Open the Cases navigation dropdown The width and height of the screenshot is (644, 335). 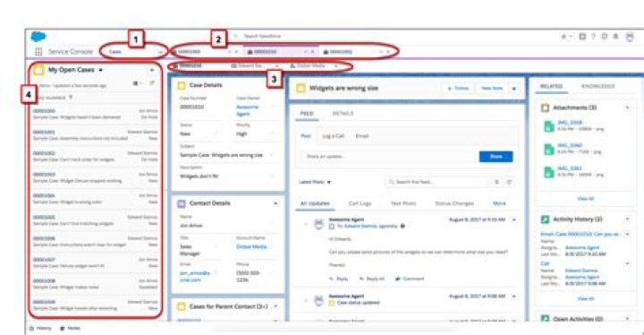click(160, 52)
